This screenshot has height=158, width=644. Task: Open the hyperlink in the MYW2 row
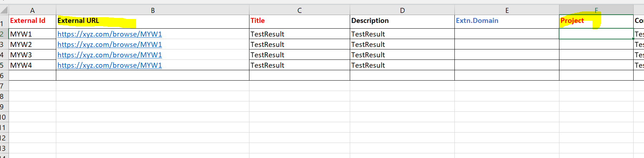pyautogui.click(x=110, y=44)
